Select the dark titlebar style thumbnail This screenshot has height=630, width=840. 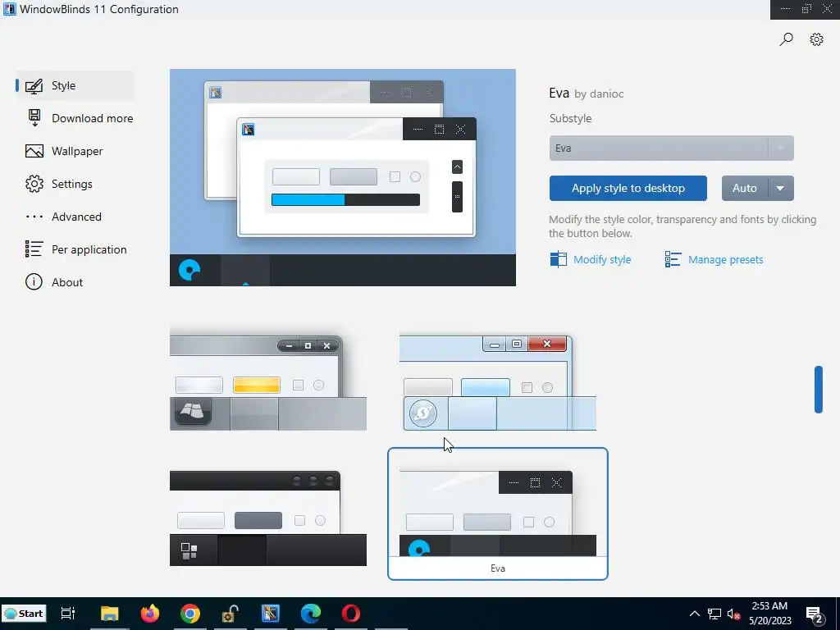click(x=268, y=517)
